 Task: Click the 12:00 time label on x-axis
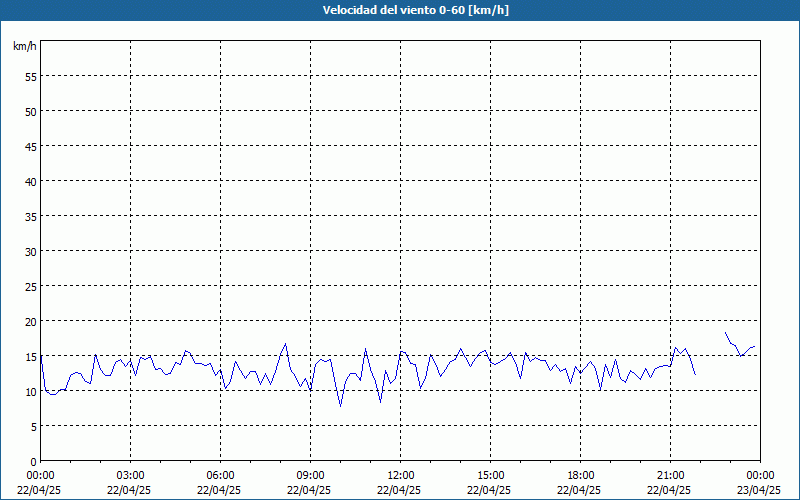pos(401,476)
